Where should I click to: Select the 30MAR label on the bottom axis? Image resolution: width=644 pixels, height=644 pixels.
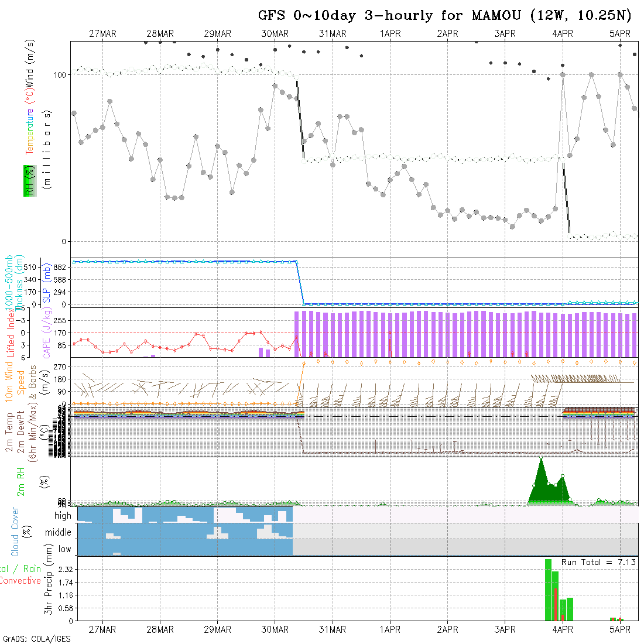pyautogui.click(x=275, y=629)
